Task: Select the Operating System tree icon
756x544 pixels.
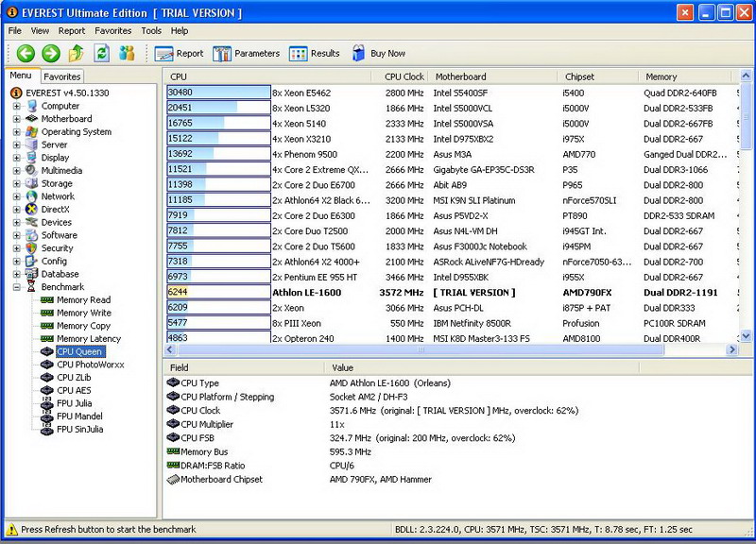Action: 32,131
